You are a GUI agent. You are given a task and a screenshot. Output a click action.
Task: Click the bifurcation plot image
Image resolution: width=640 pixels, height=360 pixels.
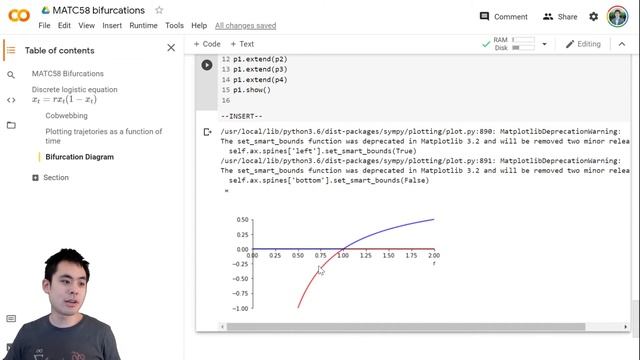pos(336,263)
